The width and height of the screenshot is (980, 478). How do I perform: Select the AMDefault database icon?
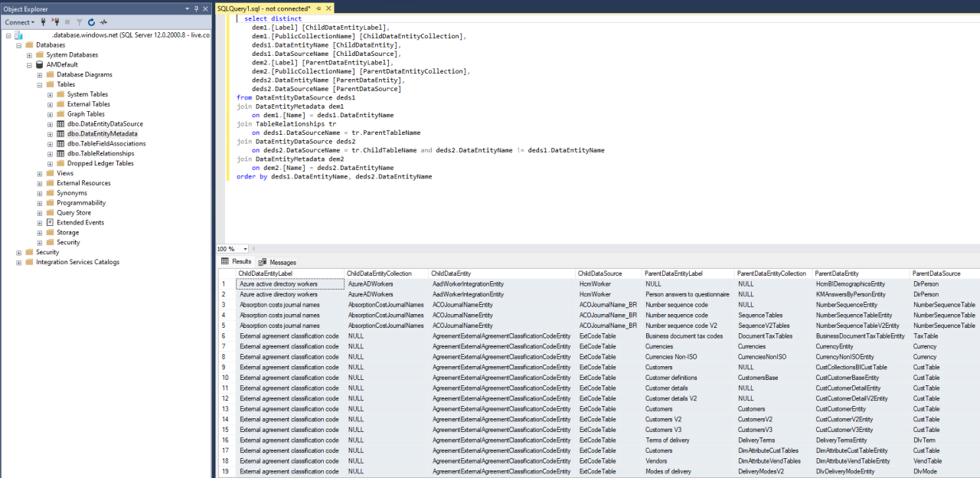(40, 65)
